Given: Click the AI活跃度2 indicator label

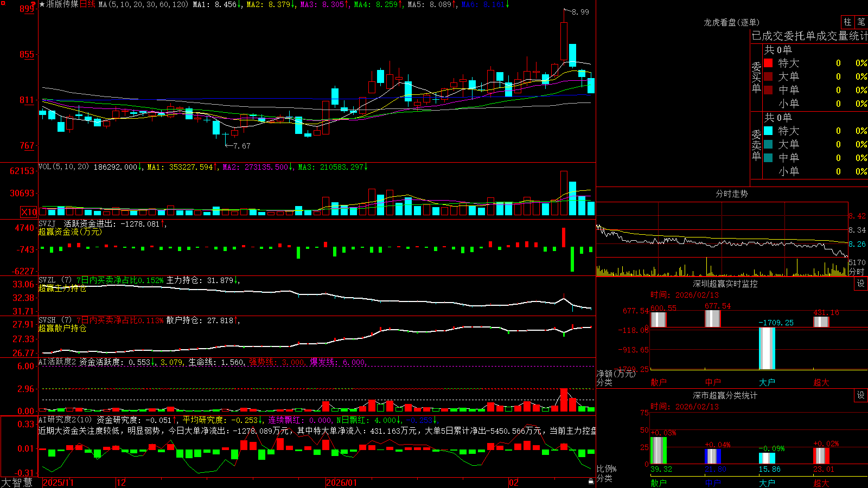Looking at the screenshot, I should coord(58,362).
